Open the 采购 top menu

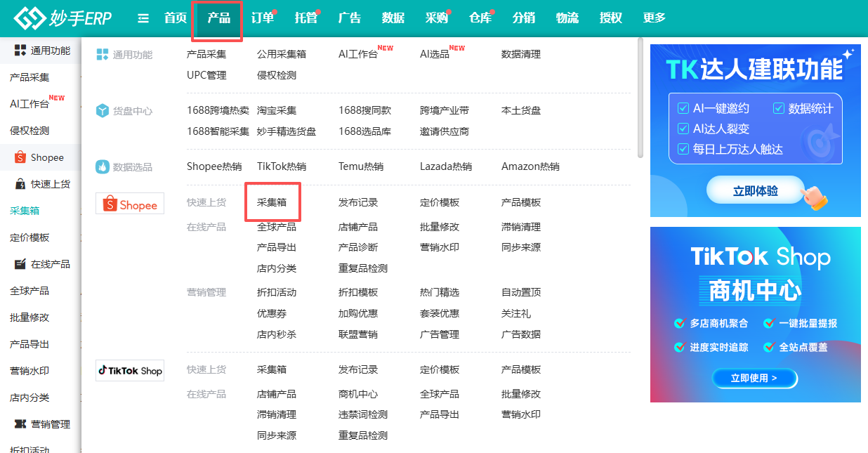click(x=437, y=18)
